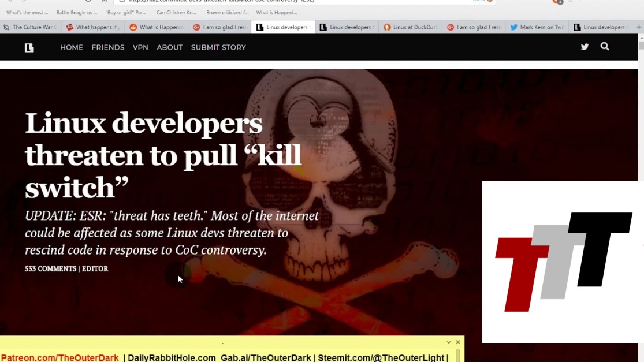
Task: Switch to 'Mark Kern on Twitter' tab
Action: (x=537, y=27)
